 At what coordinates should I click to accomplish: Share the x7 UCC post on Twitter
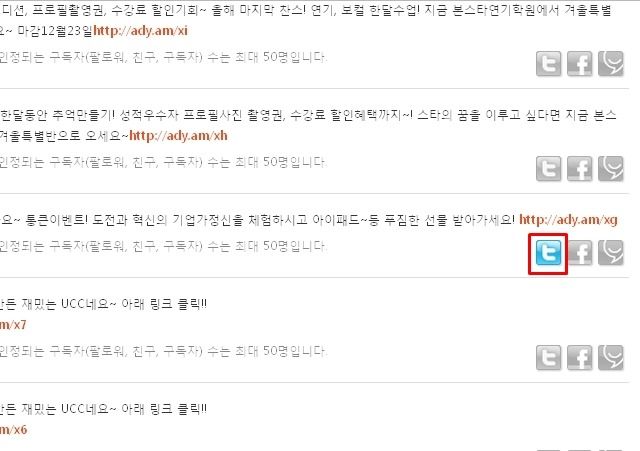point(548,358)
